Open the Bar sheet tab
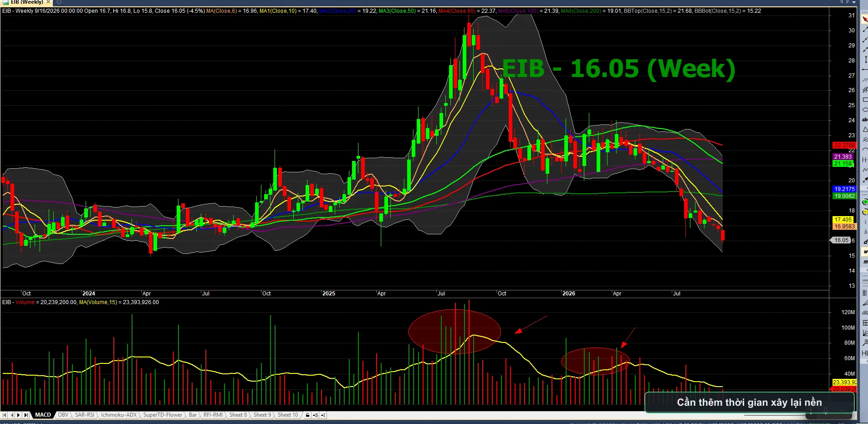The image size is (868, 424). pyautogui.click(x=193, y=415)
